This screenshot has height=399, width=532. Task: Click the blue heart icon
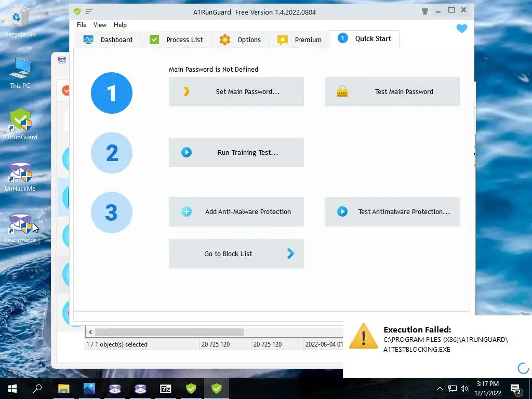click(462, 29)
